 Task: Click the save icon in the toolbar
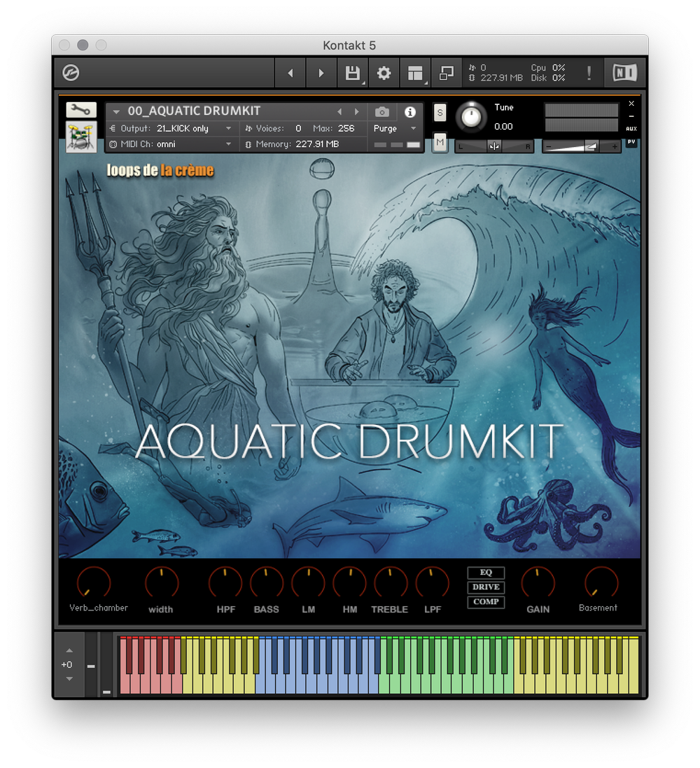[353, 72]
